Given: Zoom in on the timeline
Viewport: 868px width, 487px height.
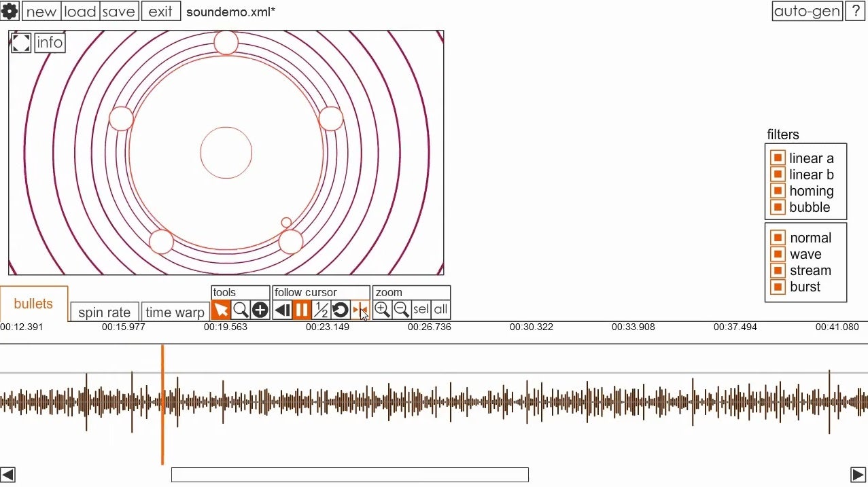Looking at the screenshot, I should [x=382, y=310].
